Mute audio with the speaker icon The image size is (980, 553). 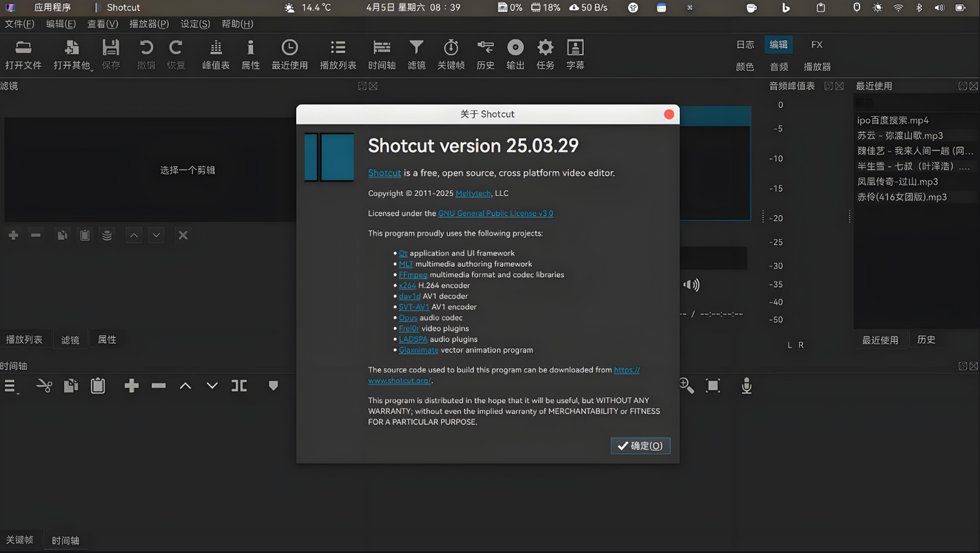click(691, 285)
